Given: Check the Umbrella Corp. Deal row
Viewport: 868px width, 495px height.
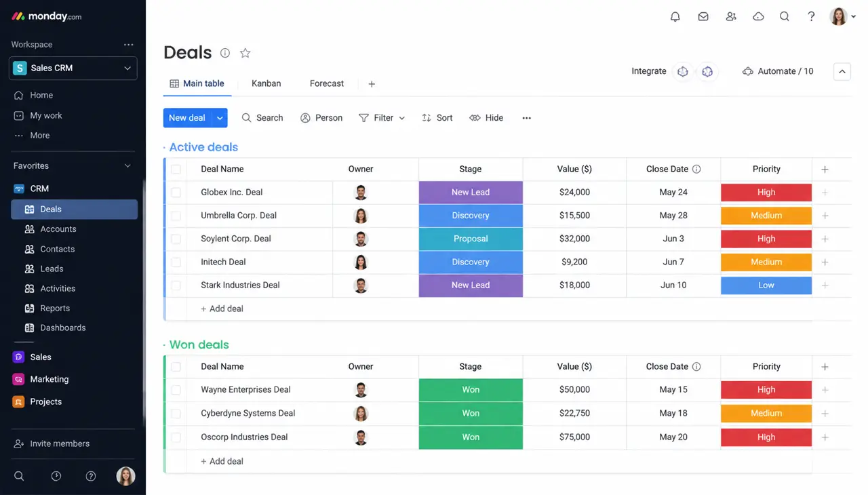Looking at the screenshot, I should point(176,216).
